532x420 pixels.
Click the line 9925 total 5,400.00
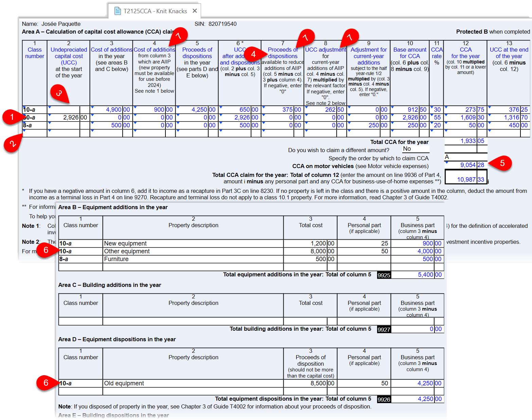coord(418,275)
